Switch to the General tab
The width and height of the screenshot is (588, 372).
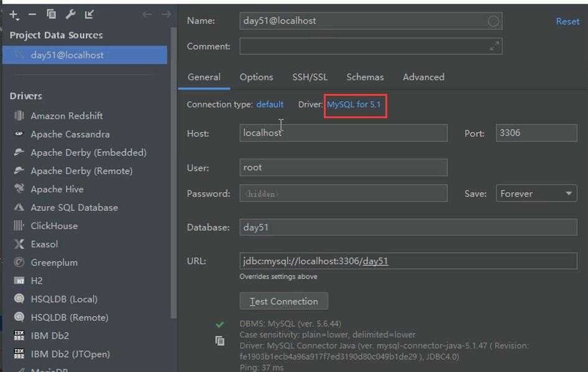(204, 77)
